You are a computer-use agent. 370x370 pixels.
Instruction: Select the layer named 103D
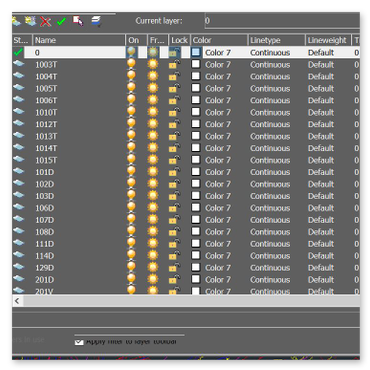tap(45, 196)
